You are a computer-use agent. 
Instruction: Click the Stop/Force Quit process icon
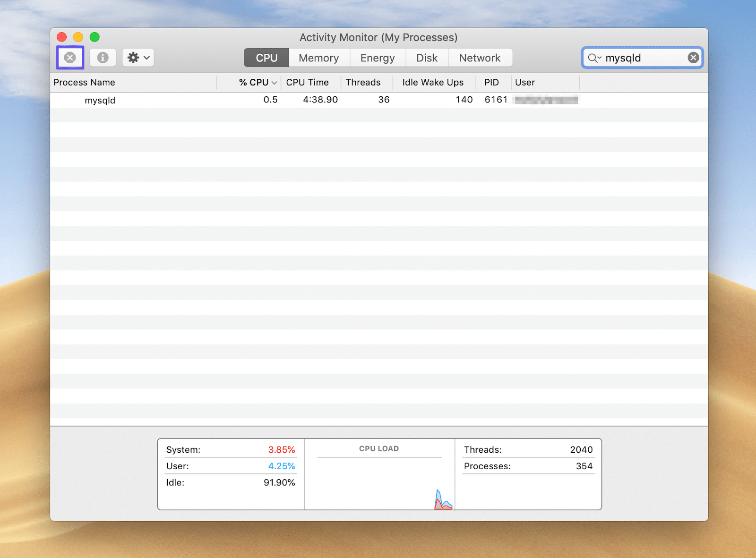[70, 58]
